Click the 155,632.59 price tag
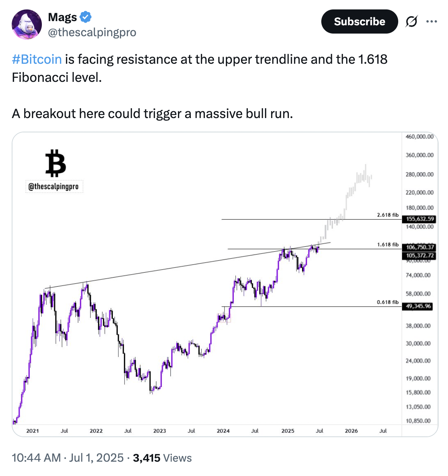The height and width of the screenshot is (476, 448). point(420,219)
